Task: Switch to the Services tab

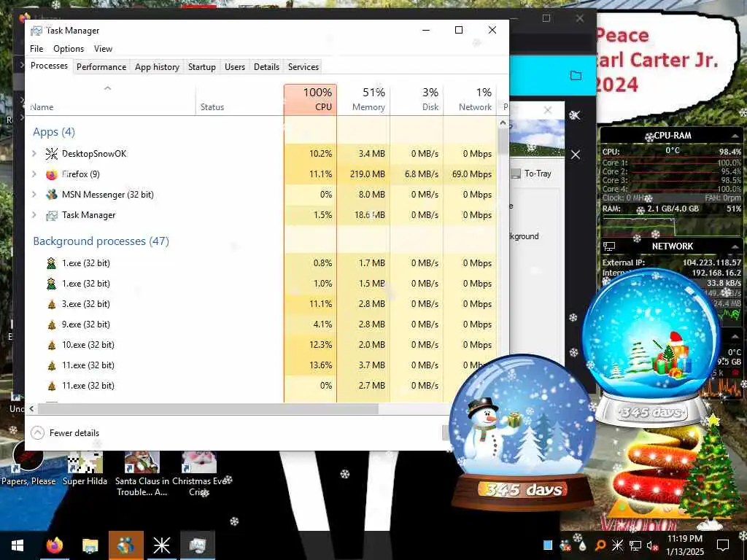Action: [303, 66]
